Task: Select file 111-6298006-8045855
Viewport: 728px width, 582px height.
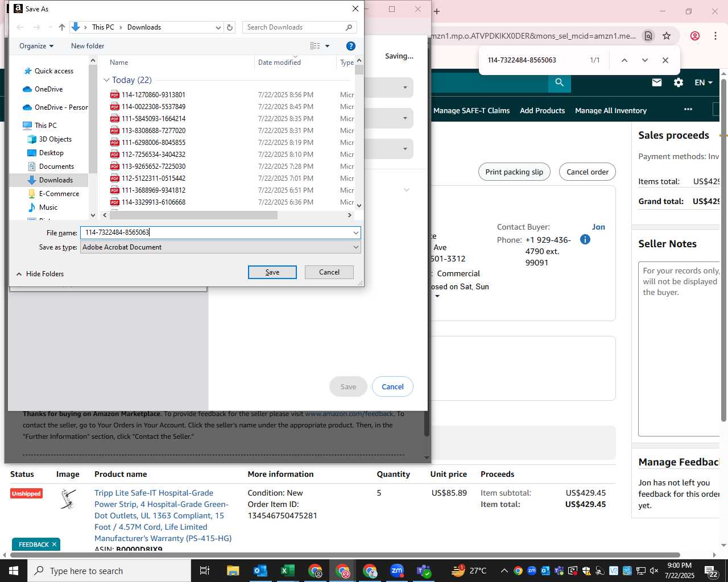Action: coord(154,143)
